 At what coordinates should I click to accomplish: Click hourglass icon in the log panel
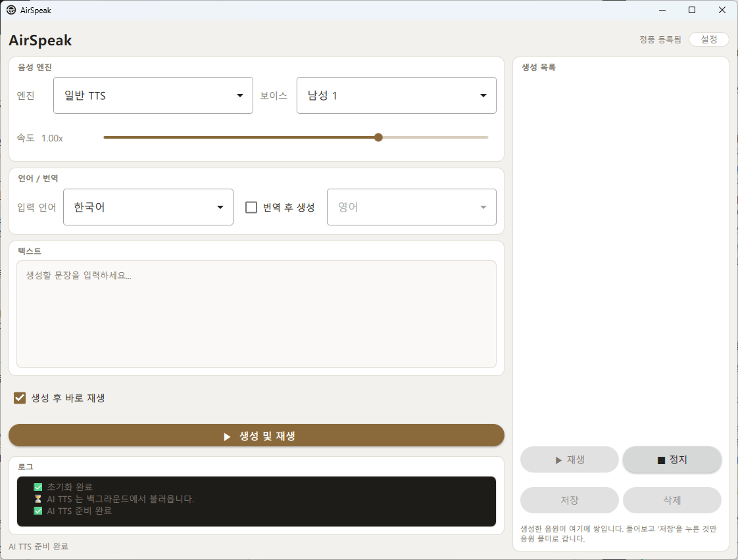click(x=38, y=499)
